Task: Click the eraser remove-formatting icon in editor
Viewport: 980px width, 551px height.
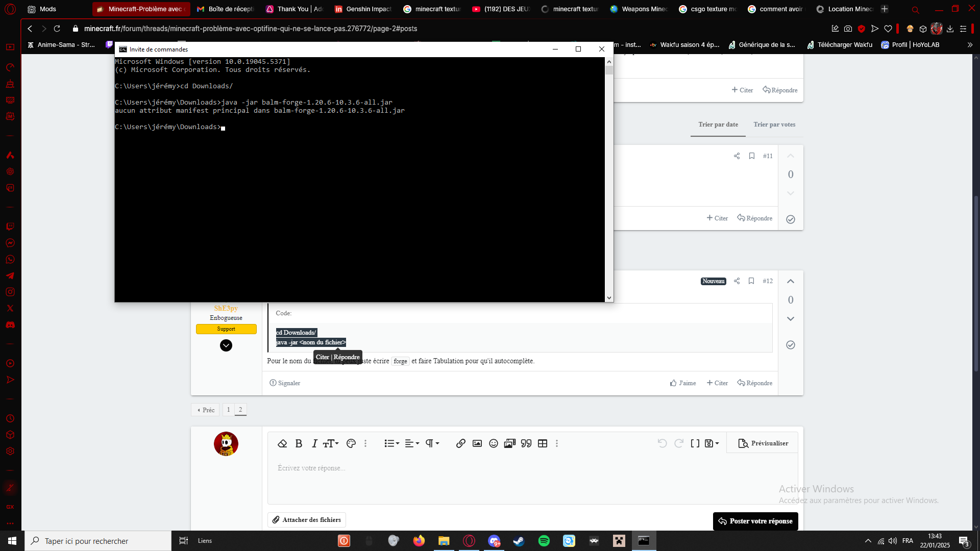Action: click(282, 443)
